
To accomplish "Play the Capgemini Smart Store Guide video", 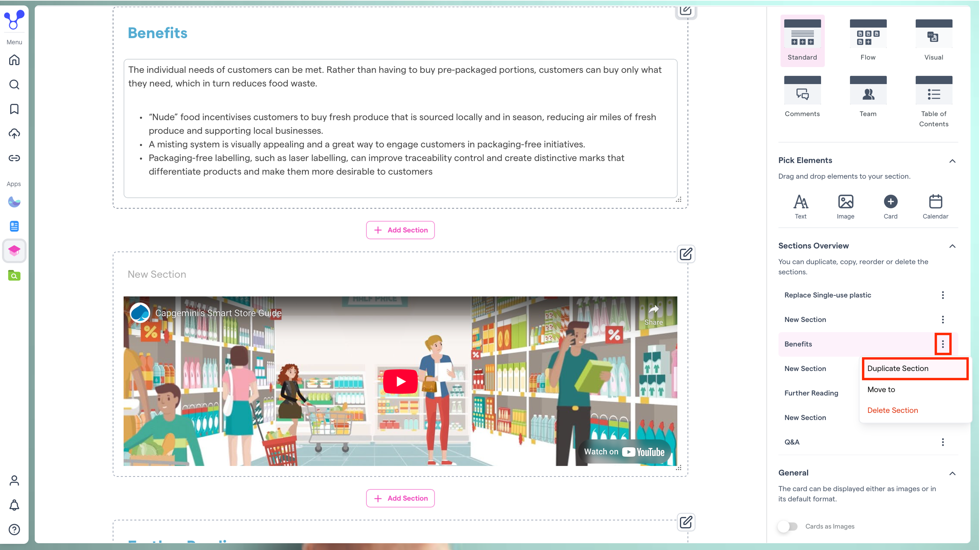I will pos(400,381).
